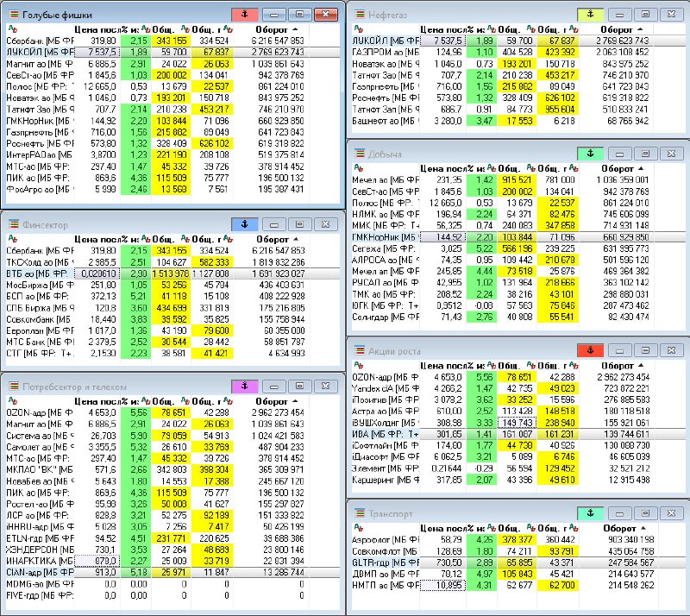Click the Ab icon heading Потребсектор name column
The height and width of the screenshot is (616, 690).
point(13,401)
